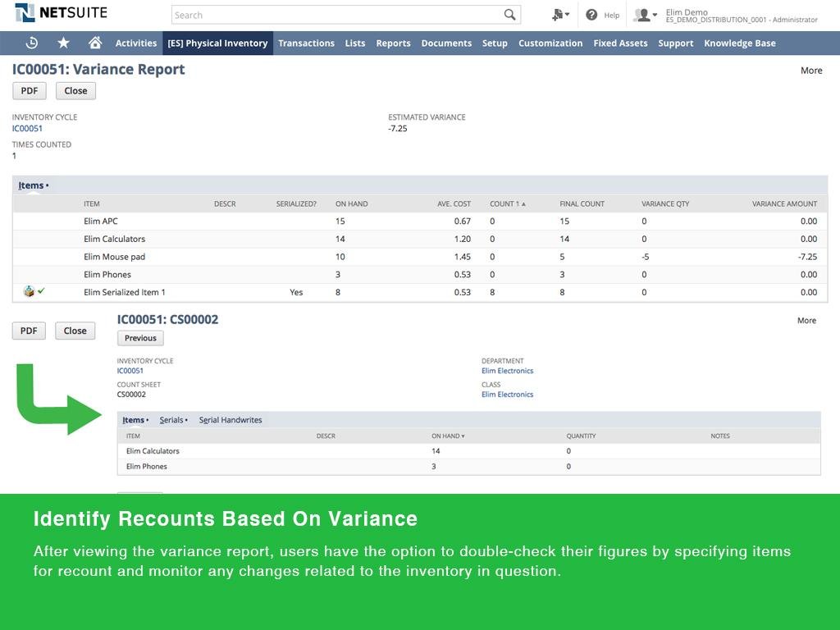Image resolution: width=840 pixels, height=630 pixels.
Task: Open the Knowledge Base menu
Action: [x=740, y=43]
